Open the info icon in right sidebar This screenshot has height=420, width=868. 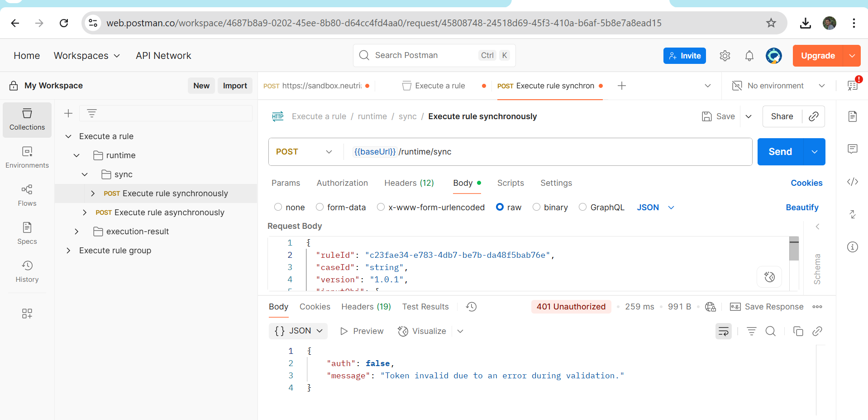point(853,247)
